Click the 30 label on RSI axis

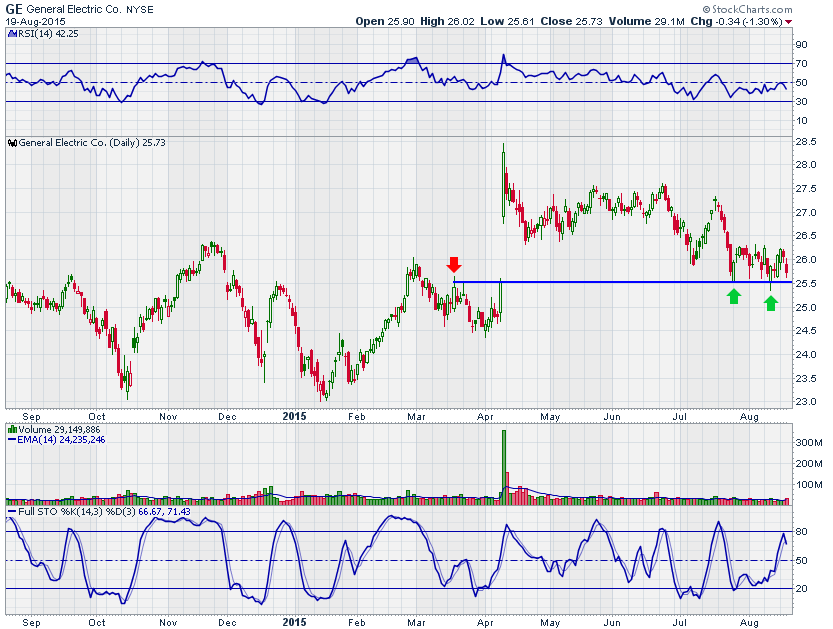pos(801,101)
